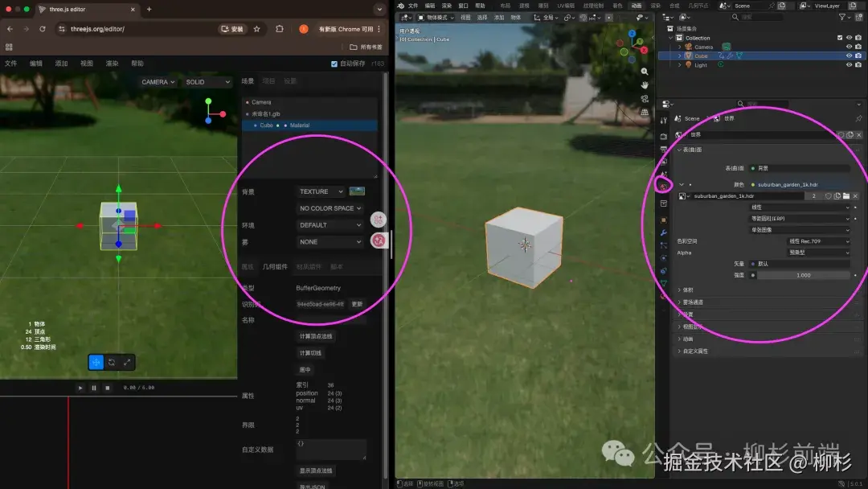Hide Collection with its eye icon
The image size is (868, 489).
point(849,39)
